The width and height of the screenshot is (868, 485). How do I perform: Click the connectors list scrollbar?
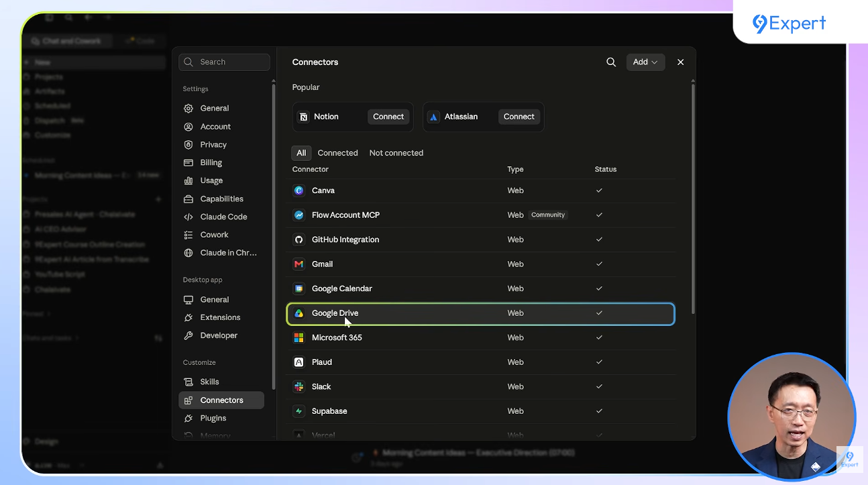point(693,198)
